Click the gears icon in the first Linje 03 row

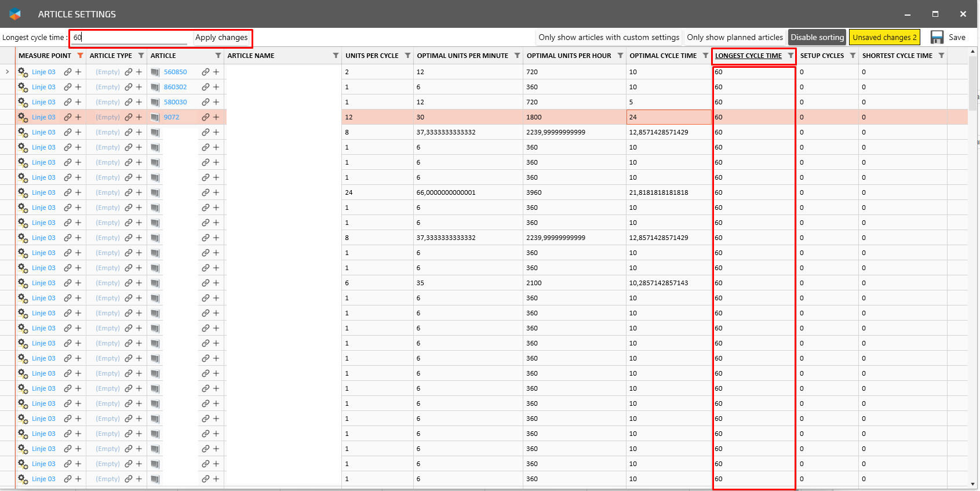coord(23,72)
